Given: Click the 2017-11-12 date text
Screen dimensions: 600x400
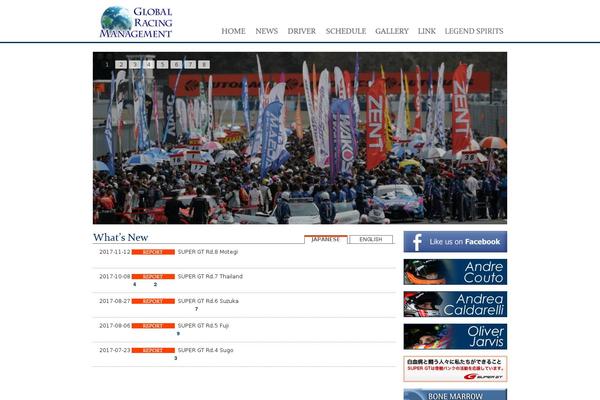Looking at the screenshot, I should pyautogui.click(x=115, y=252).
